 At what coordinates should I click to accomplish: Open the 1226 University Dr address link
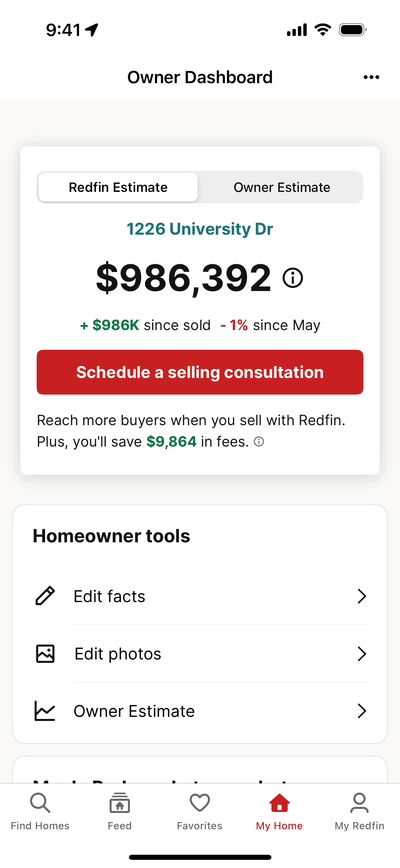click(200, 229)
